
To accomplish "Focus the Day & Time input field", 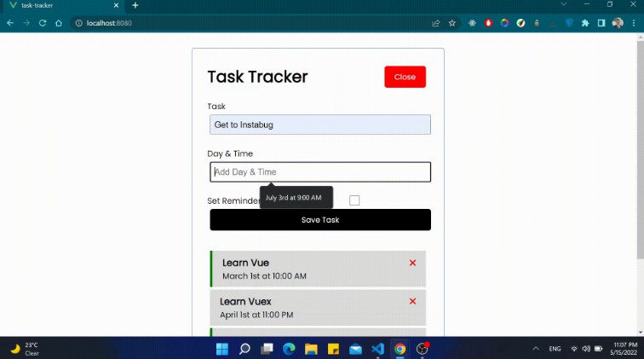I will [320, 172].
